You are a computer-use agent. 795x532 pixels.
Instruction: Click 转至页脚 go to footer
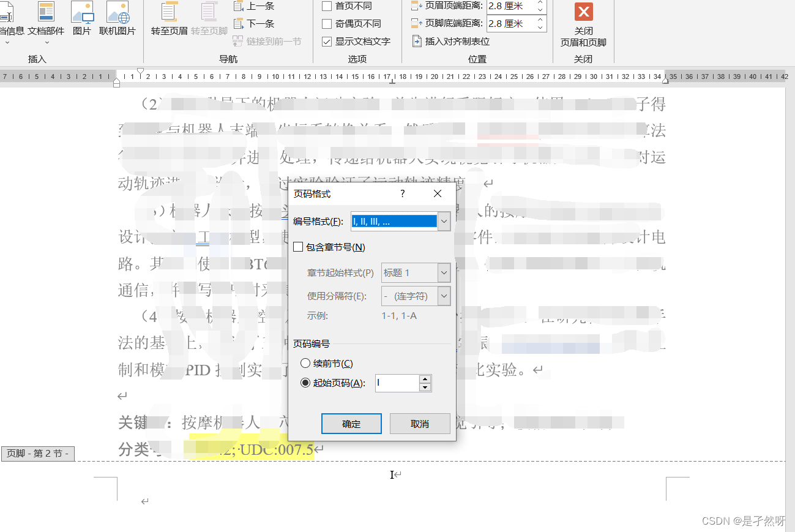pyautogui.click(x=209, y=18)
